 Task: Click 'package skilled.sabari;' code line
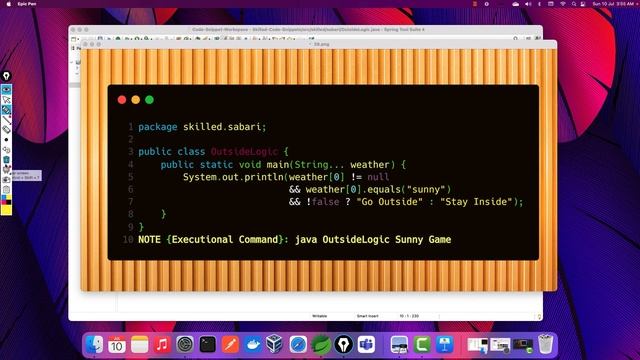202,127
